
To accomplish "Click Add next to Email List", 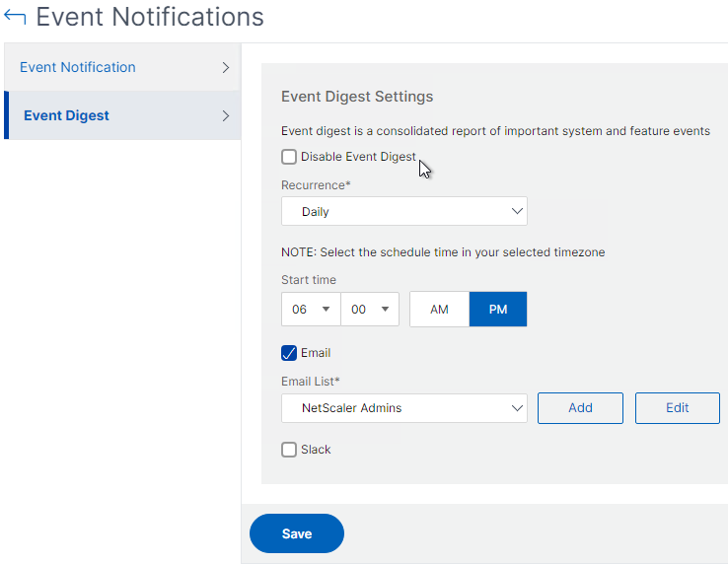I will (580, 408).
